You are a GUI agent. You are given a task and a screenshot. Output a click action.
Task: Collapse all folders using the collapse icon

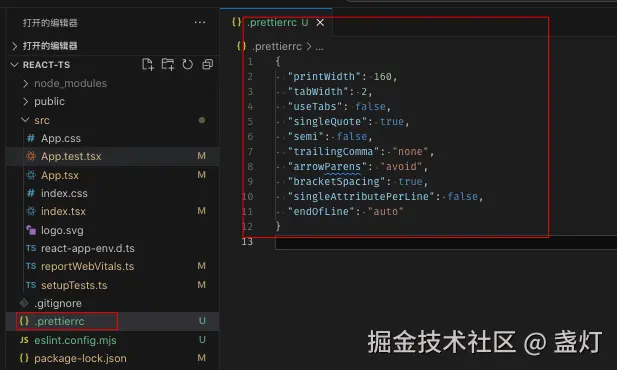click(207, 64)
